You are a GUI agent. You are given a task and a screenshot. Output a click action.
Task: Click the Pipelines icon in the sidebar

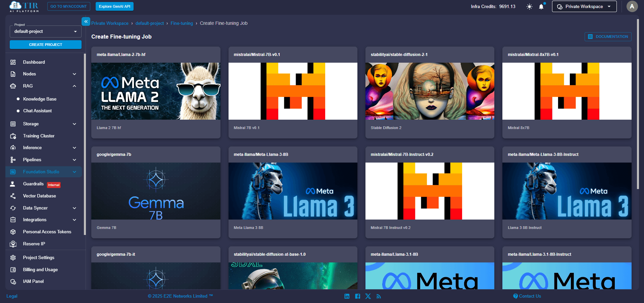pos(13,160)
